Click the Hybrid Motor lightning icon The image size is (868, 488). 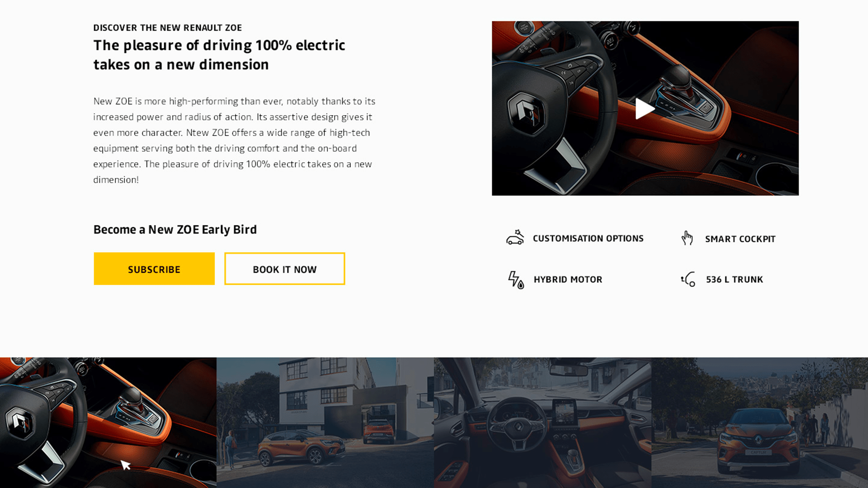pos(516,280)
